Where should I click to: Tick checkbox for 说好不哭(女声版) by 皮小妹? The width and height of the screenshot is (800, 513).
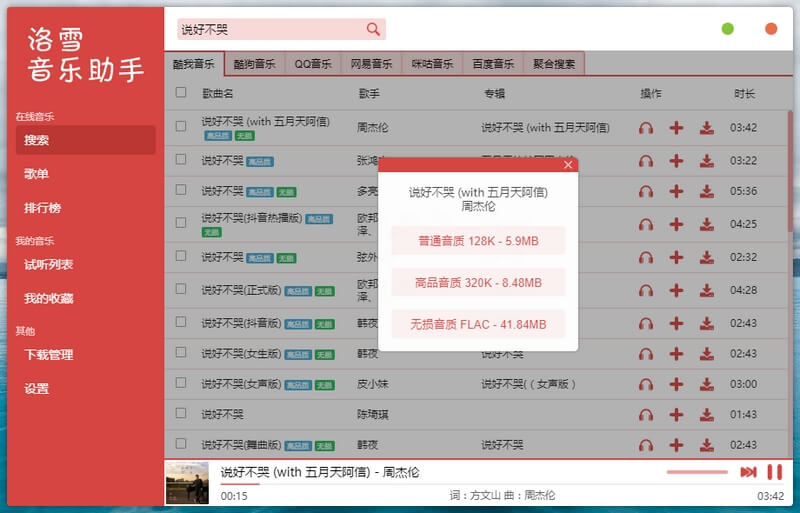pos(181,383)
